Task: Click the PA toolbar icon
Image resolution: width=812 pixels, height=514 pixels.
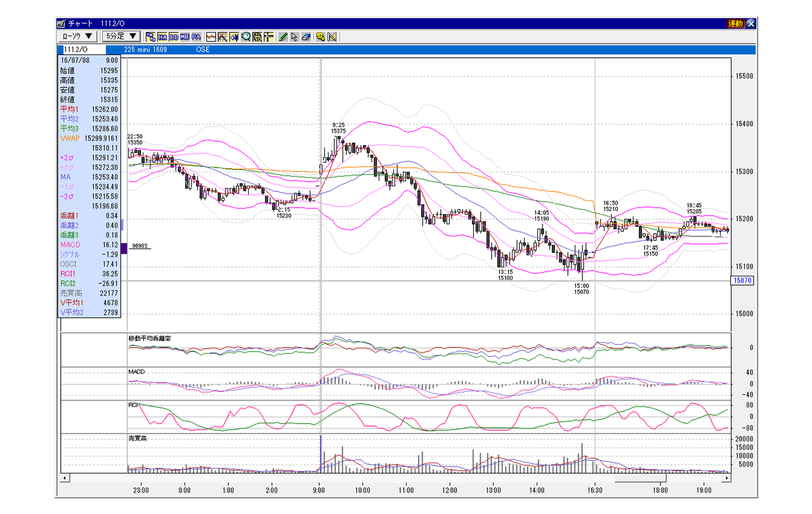Action: (196, 37)
